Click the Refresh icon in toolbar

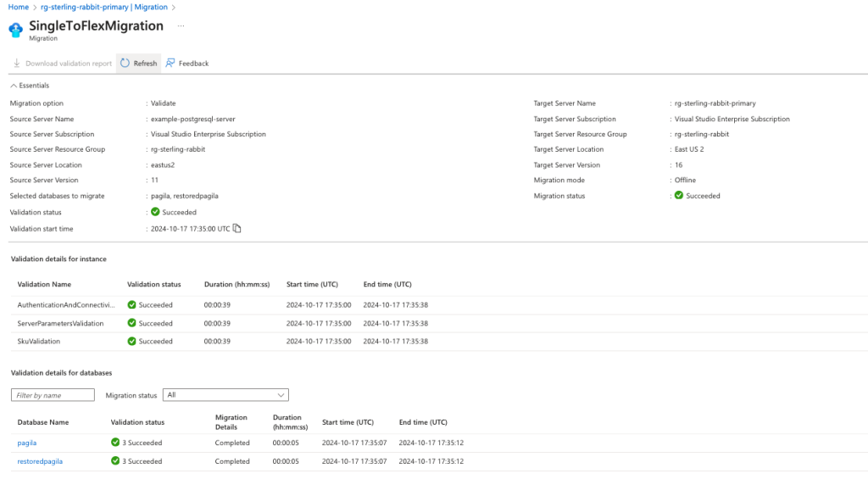click(x=125, y=64)
